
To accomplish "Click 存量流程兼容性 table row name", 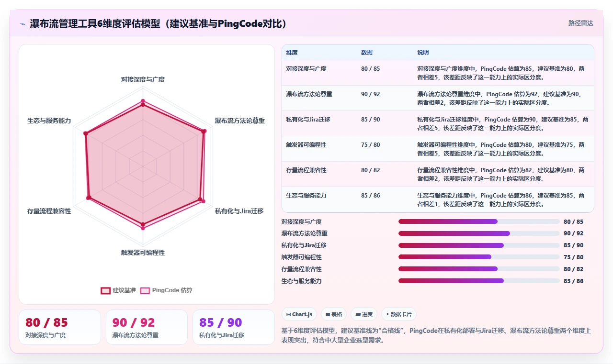I will pos(306,170).
